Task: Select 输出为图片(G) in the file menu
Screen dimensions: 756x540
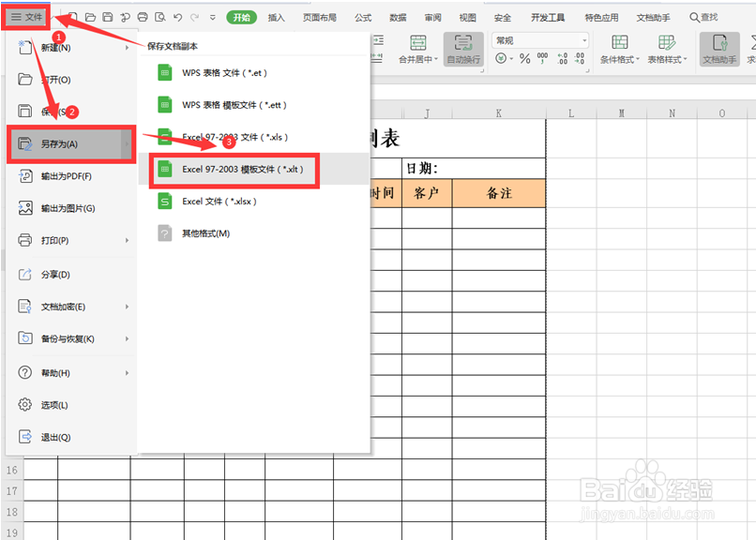Action: pyautogui.click(x=71, y=208)
